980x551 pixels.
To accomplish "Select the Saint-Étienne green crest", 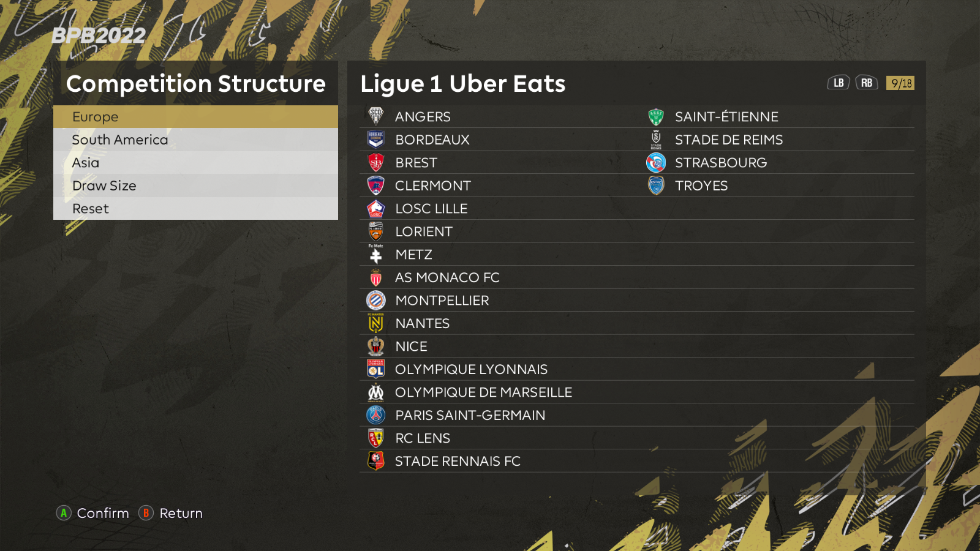I will pyautogui.click(x=656, y=116).
